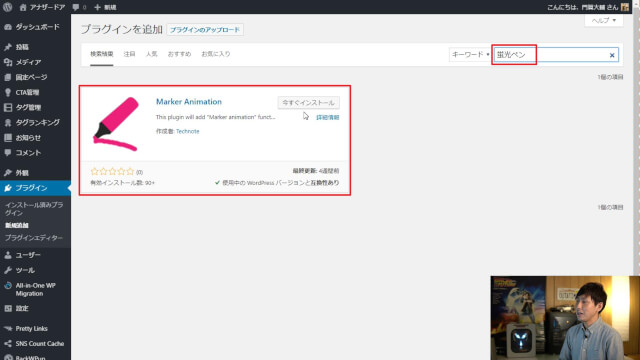Click the star rating of Marker Animation
This screenshot has height=360, width=640.
(x=112, y=171)
